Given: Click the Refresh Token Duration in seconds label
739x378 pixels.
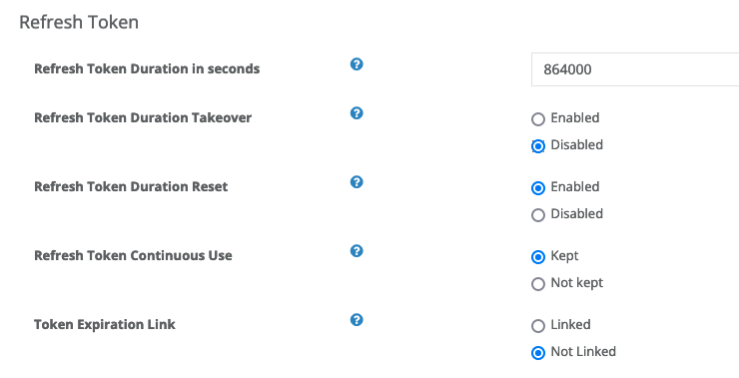Looking at the screenshot, I should click(x=147, y=69).
